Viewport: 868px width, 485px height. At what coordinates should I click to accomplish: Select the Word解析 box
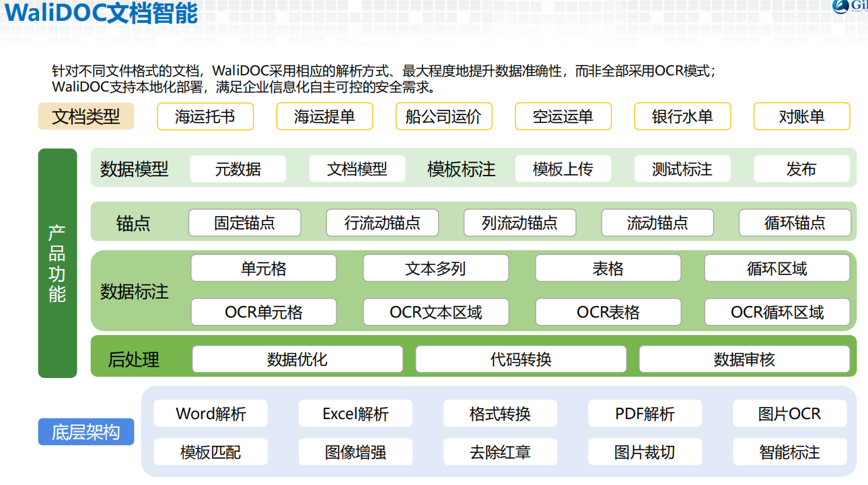click(x=211, y=413)
